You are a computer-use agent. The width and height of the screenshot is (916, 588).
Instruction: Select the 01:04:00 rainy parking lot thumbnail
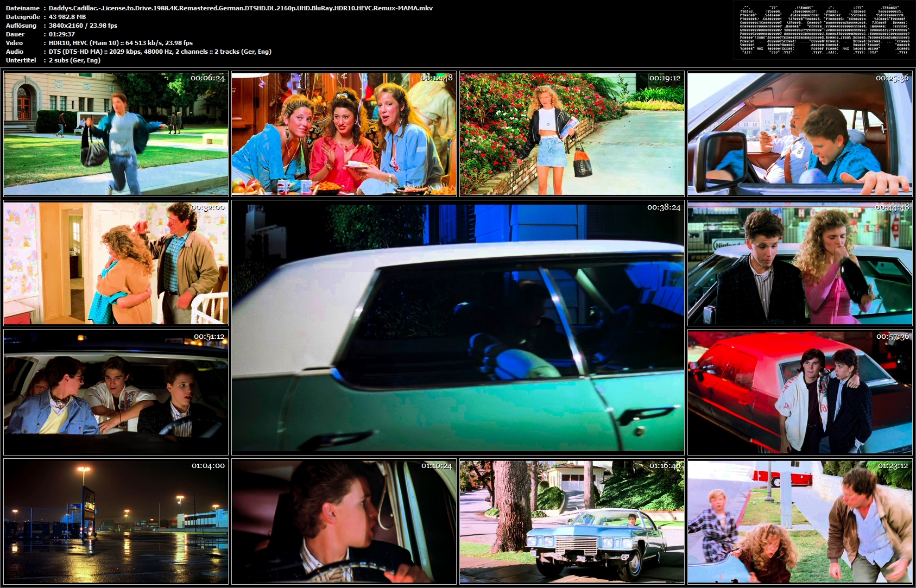pos(116,522)
